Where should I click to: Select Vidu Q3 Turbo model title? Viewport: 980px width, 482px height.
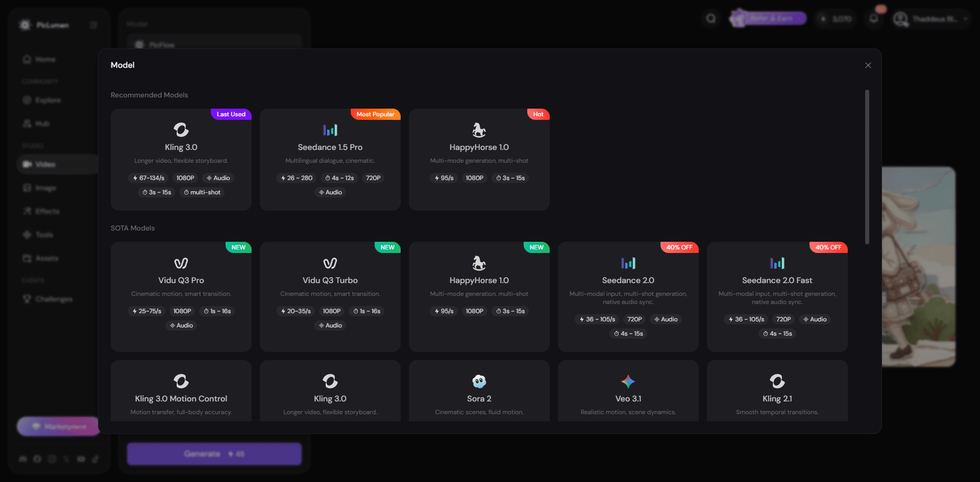pyautogui.click(x=330, y=281)
